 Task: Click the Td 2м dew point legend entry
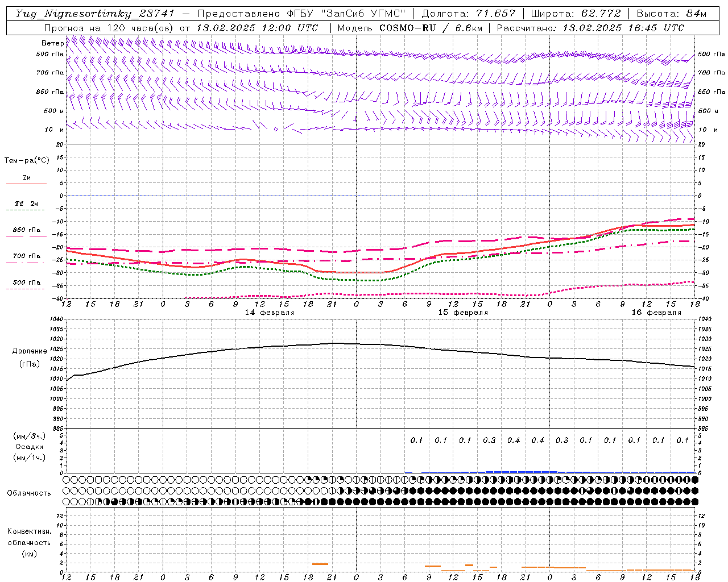click(26, 203)
